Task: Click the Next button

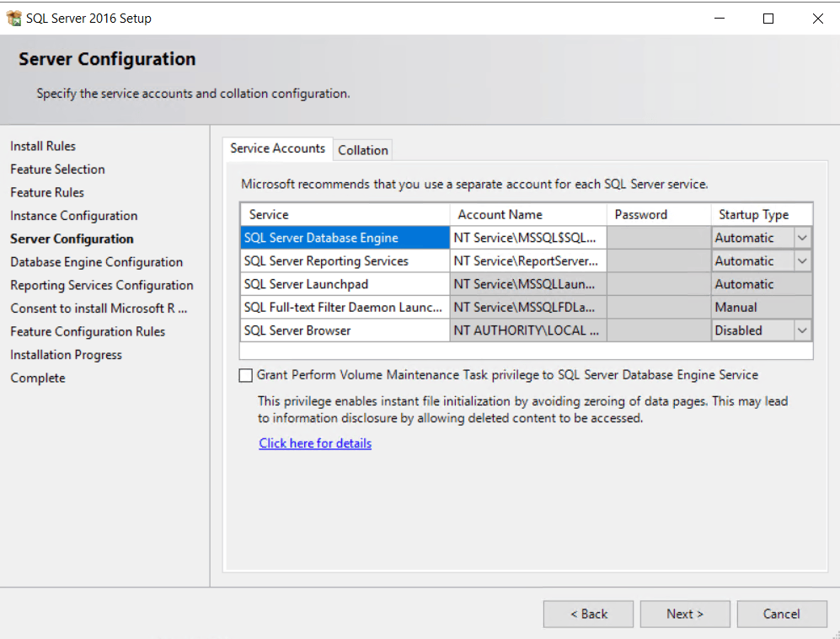Action: pyautogui.click(x=684, y=614)
